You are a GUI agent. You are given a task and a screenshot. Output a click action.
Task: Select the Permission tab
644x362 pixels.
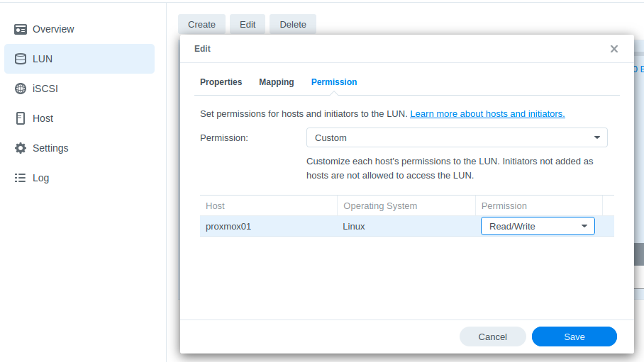click(x=334, y=82)
